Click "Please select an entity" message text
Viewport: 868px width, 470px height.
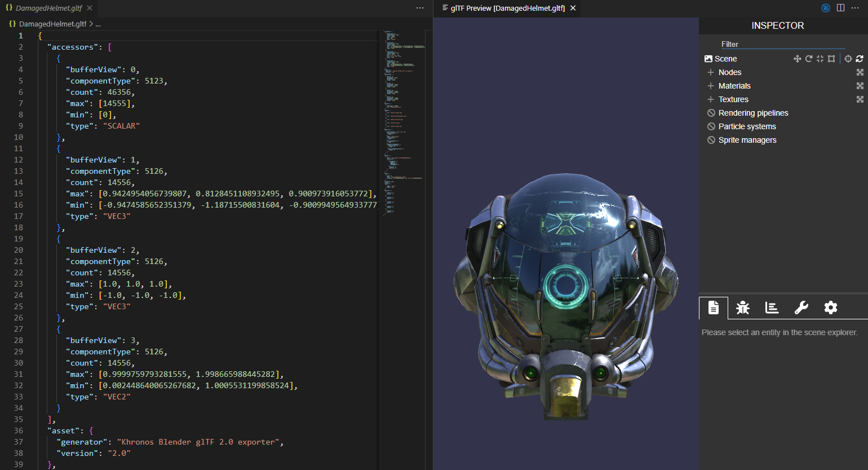click(780, 332)
